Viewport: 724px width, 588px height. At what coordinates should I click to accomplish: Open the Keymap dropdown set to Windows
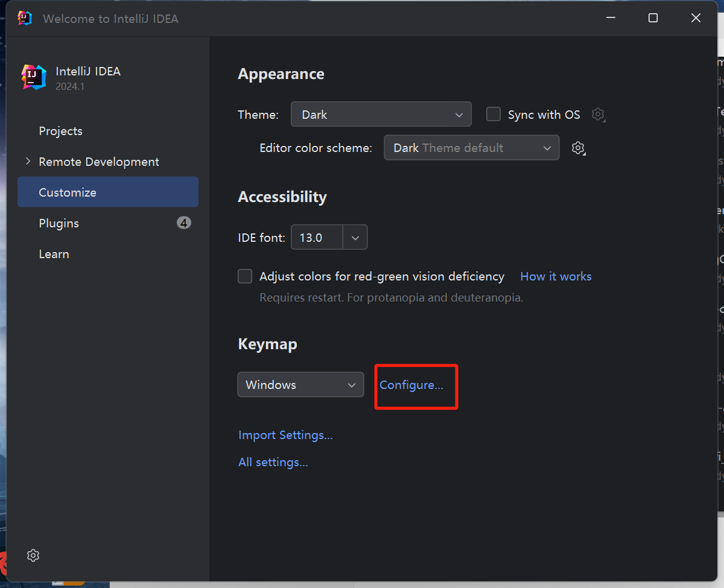point(300,385)
